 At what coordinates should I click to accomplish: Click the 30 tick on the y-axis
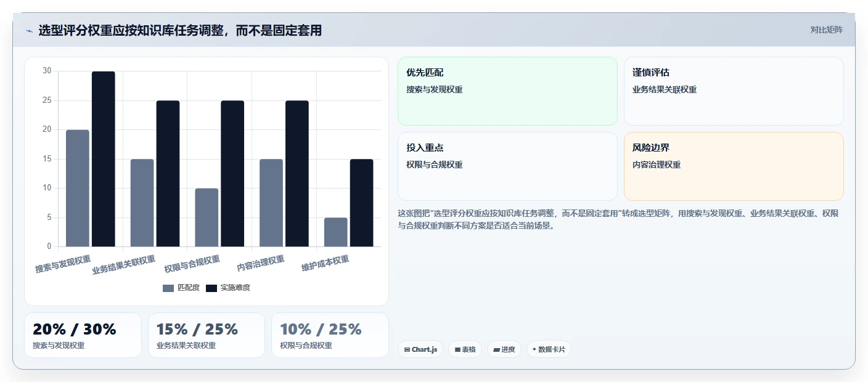[47, 71]
